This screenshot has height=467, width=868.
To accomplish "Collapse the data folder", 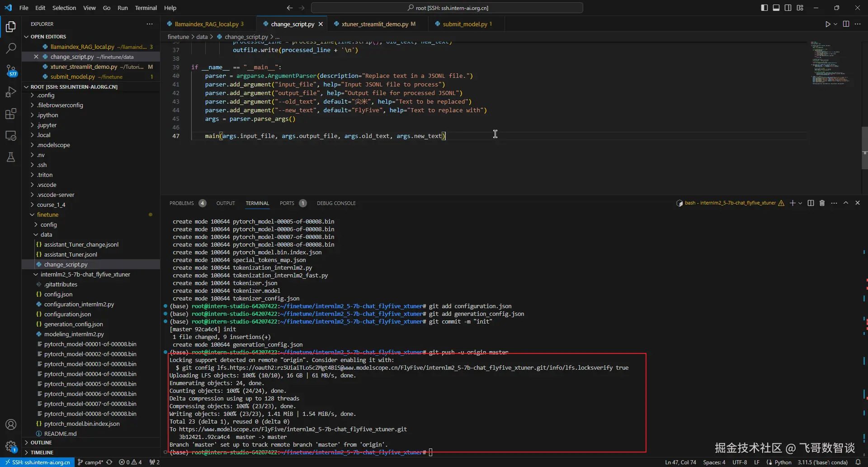I will (46, 235).
